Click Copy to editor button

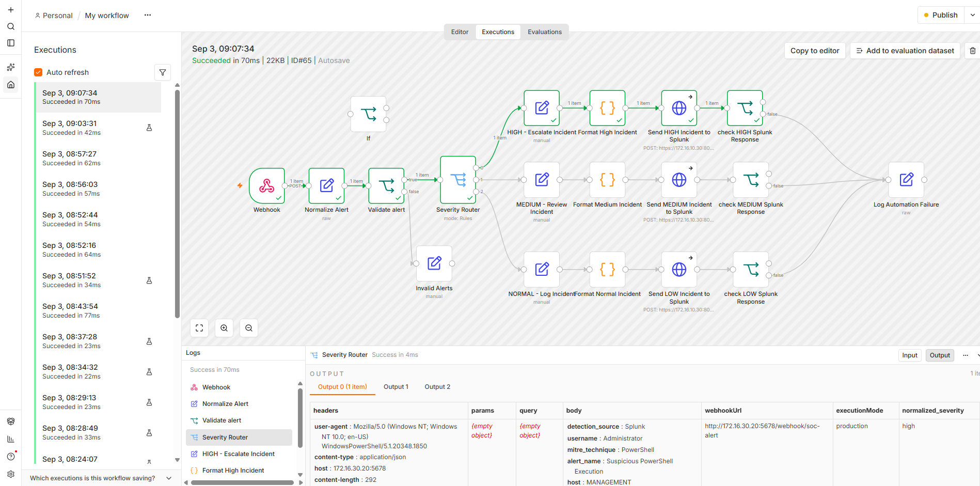click(x=815, y=51)
